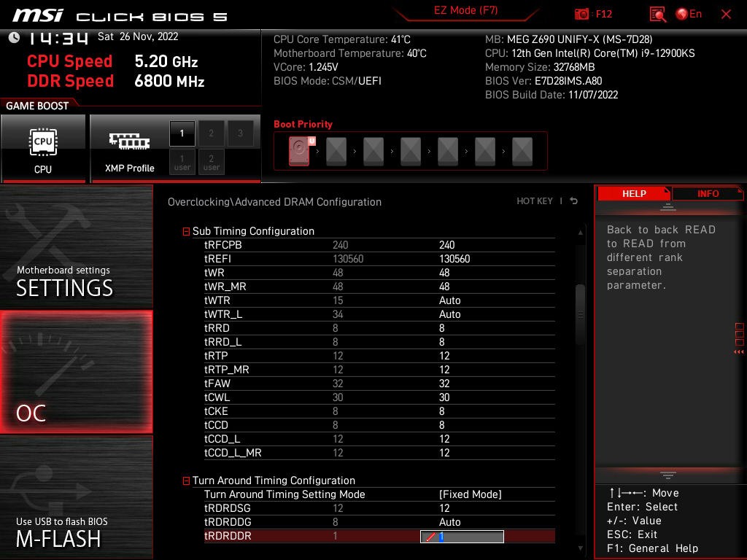The height and width of the screenshot is (560, 747).
Task: Select the tRTP row
Action: (379, 356)
